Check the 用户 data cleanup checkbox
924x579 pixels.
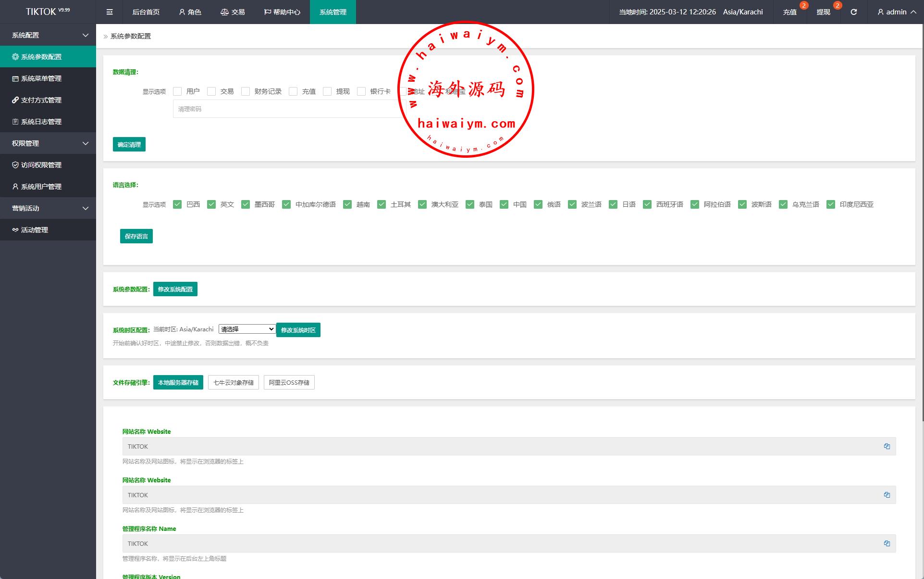click(177, 91)
